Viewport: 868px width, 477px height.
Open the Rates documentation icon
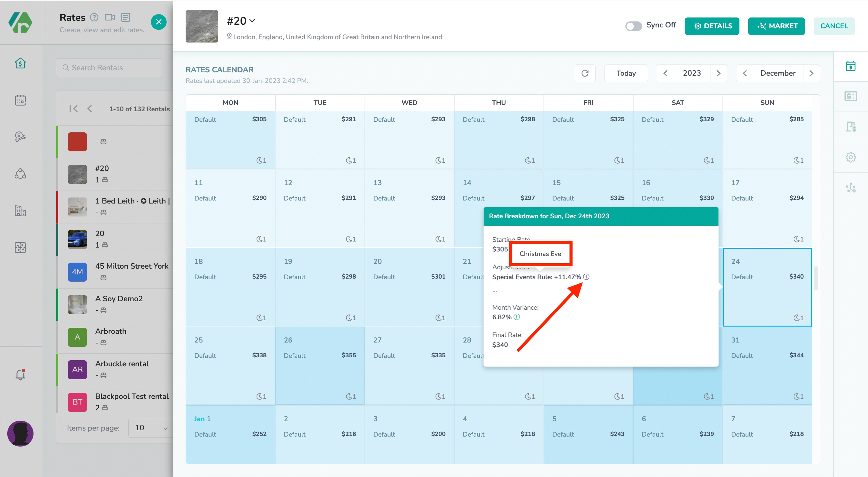pyautogui.click(x=126, y=17)
